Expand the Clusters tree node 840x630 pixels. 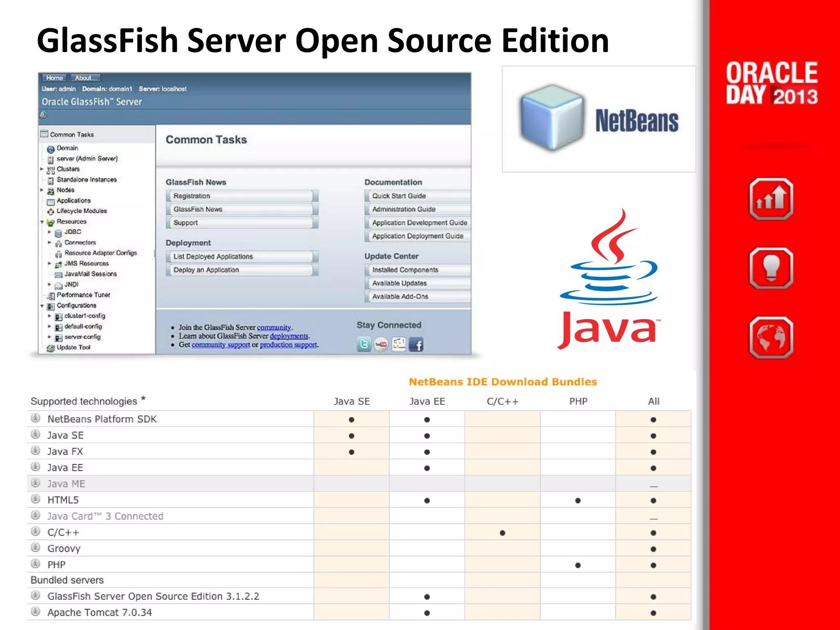pos(42,169)
